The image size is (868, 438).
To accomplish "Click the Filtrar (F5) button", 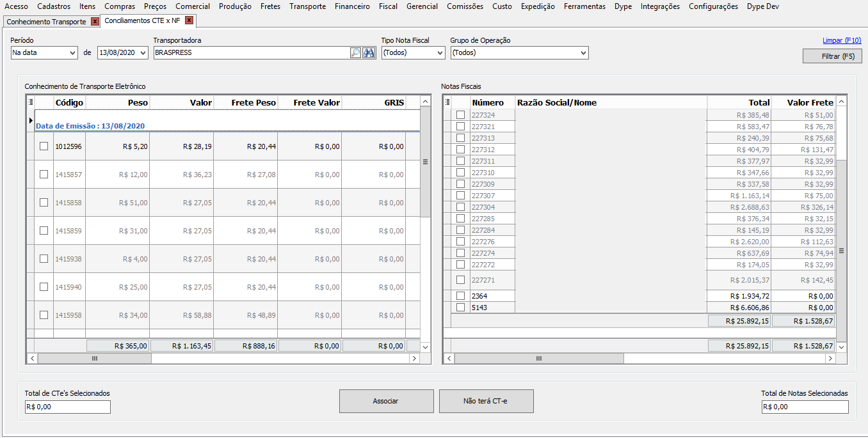I will tap(832, 56).
